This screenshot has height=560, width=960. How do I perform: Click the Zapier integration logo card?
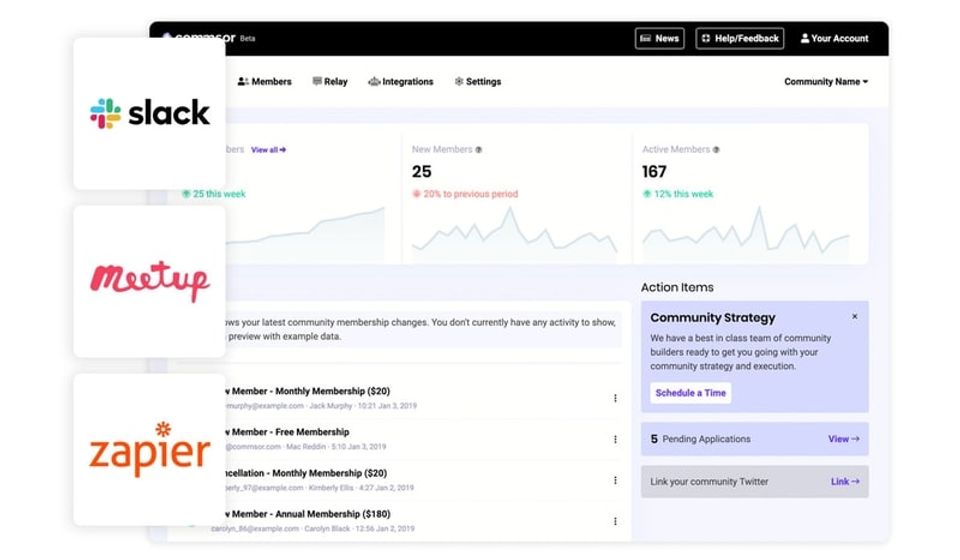149,450
